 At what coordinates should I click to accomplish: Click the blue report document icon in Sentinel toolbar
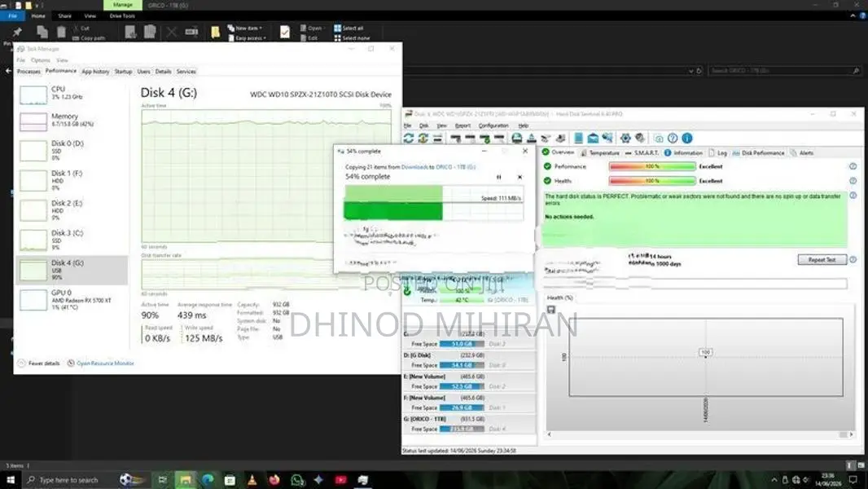tap(578, 138)
